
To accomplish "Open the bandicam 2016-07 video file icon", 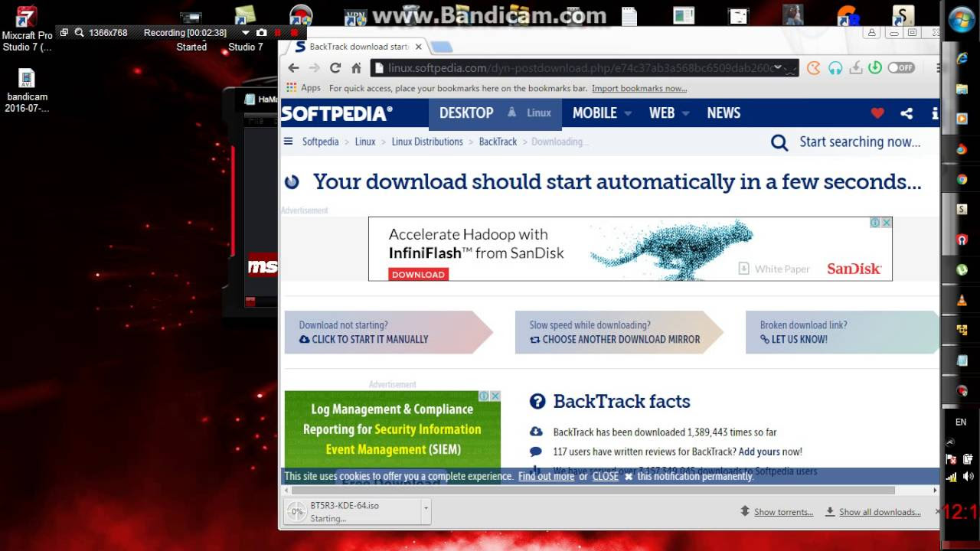I will click(27, 90).
